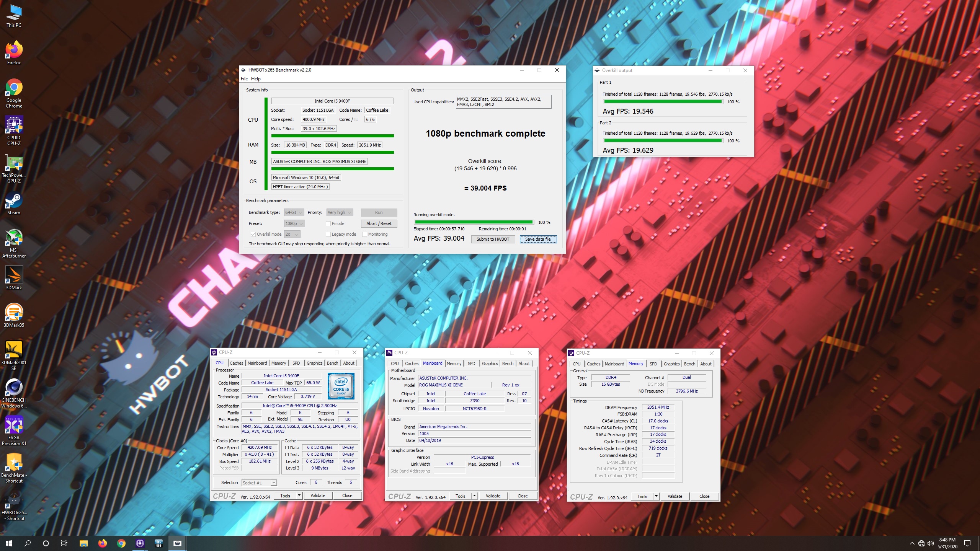Image resolution: width=980 pixels, height=551 pixels.
Task: Open SPD tab in CPU-Z Mainboard window
Action: (x=472, y=364)
